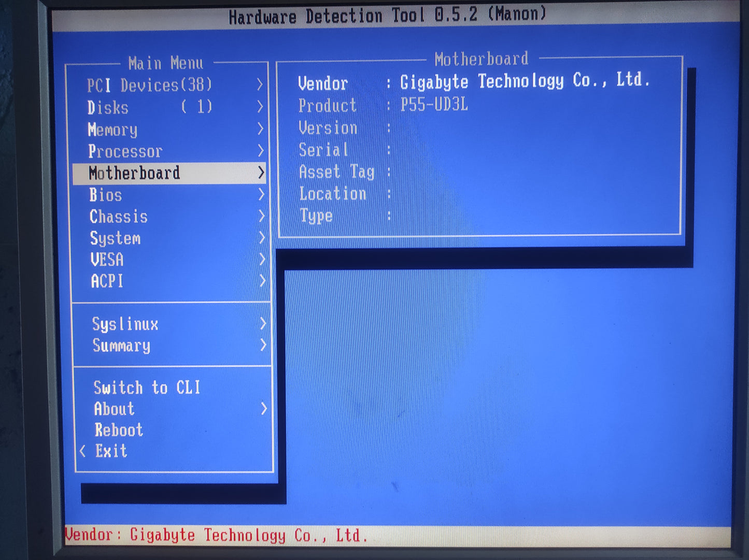Image resolution: width=749 pixels, height=560 pixels.
Task: Open the Bios information item
Action: click(x=106, y=195)
